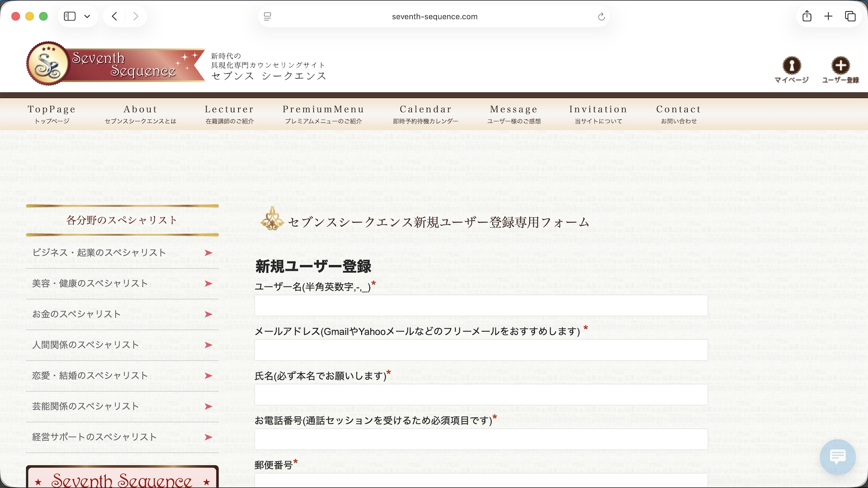Open the PremiumMenu navigation item
The width and height of the screenshot is (868, 488).
point(323,114)
